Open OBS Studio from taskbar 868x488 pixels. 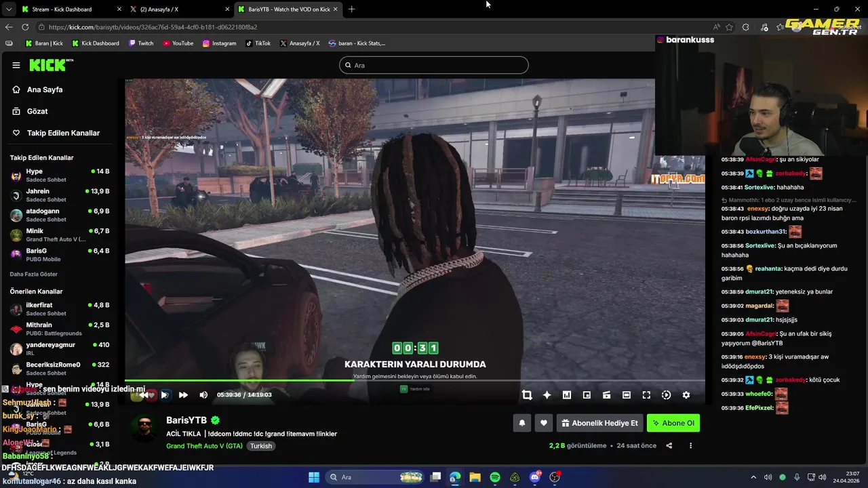555,477
